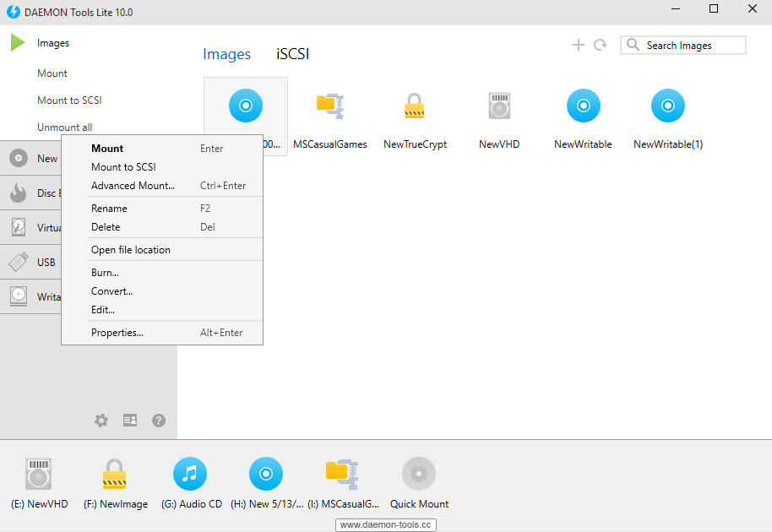772x532 pixels.
Task: Visit the www.daemon-tools.cc link
Action: pos(385,524)
